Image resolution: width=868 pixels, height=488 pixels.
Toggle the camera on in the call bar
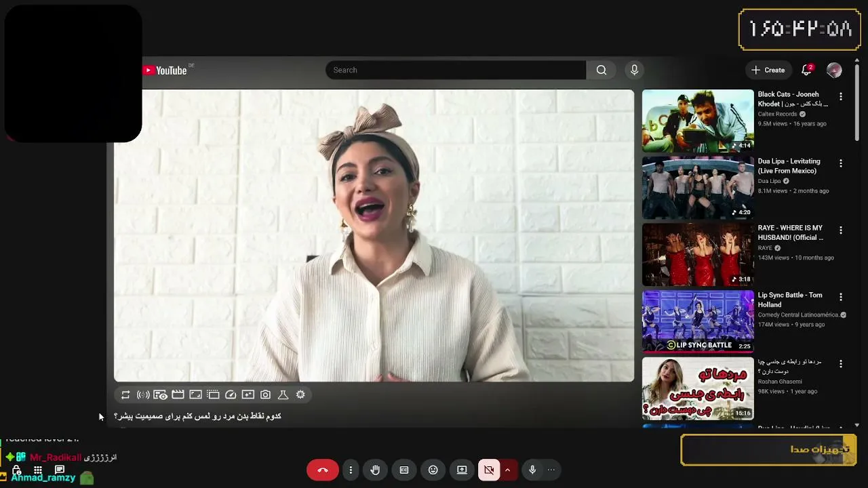click(x=489, y=470)
